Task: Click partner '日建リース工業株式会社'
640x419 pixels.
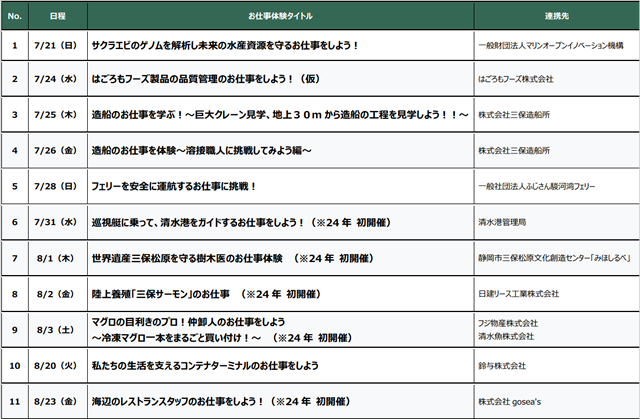Action: [x=519, y=294]
